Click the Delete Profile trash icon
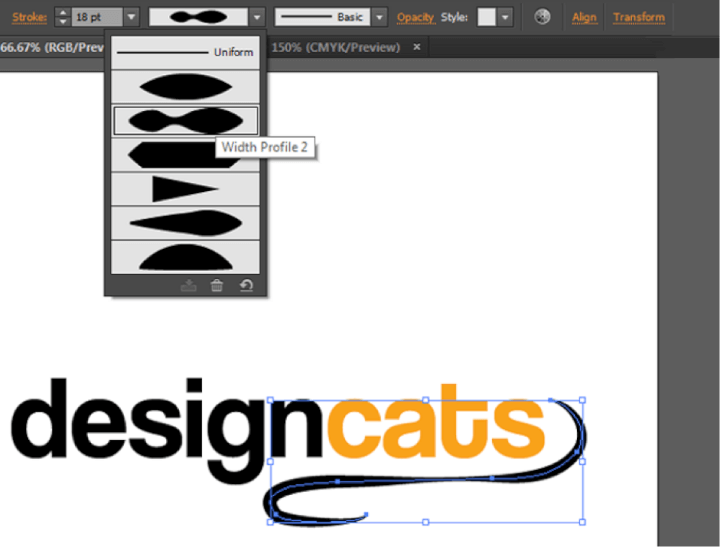Viewport: 720px width, 547px height. click(x=217, y=285)
